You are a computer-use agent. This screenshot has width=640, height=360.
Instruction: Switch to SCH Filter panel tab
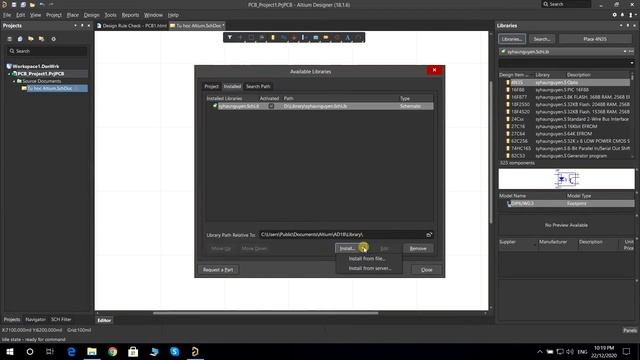tap(61, 319)
